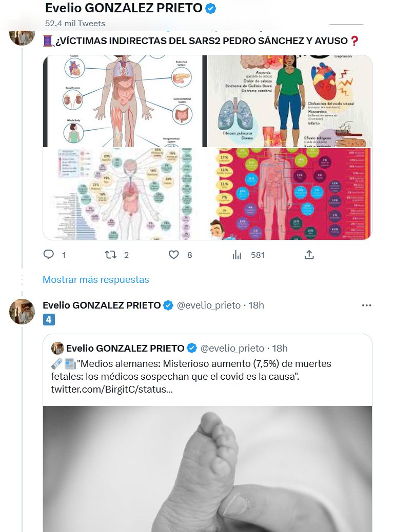Open the three-dot more menu on tweet
The height and width of the screenshot is (532, 393).
tap(366, 305)
